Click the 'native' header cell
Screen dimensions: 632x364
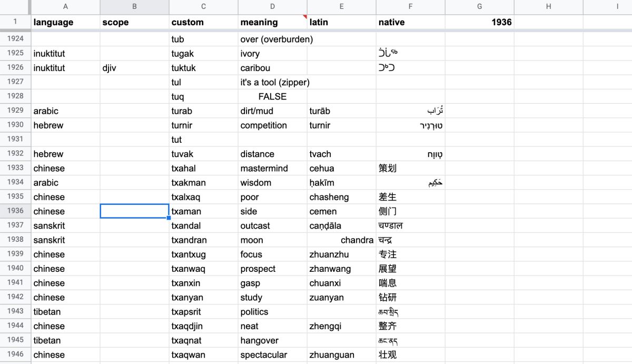click(x=411, y=22)
